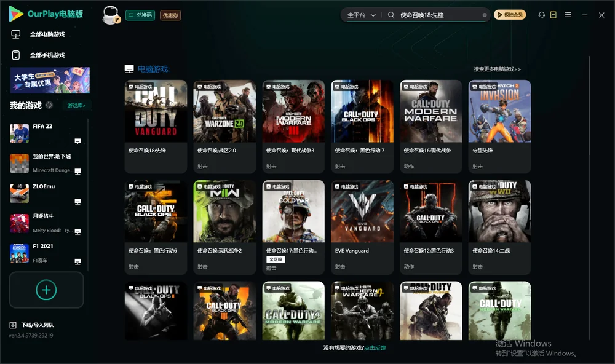Viewport: 615px width, 364px height.
Task: Click the 点击反馈 feedback link
Action: (x=375, y=348)
